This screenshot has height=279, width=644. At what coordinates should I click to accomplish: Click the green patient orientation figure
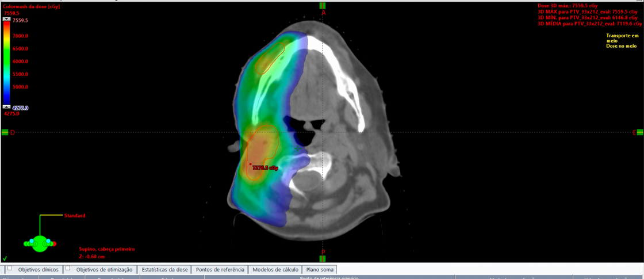click(40, 243)
